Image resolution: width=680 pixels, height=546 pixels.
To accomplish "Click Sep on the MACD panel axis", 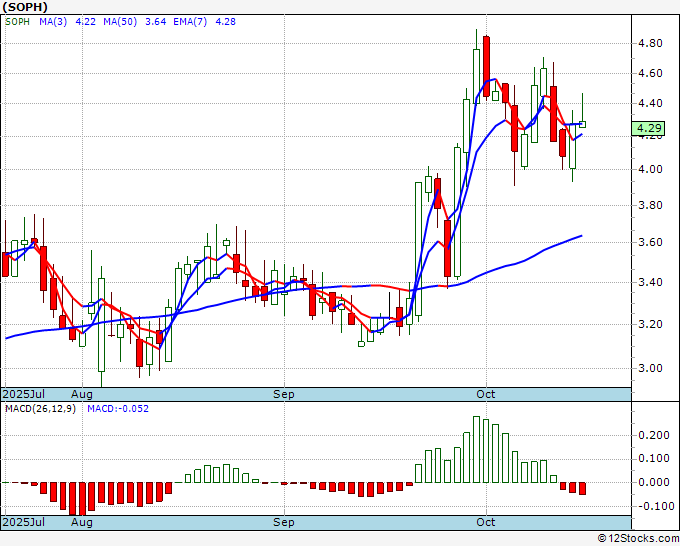I will (284, 522).
